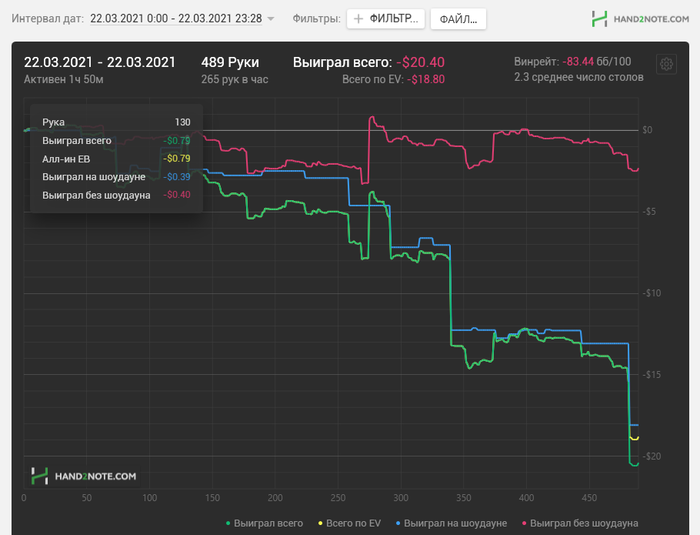700x535 pixels.
Task: Click the tooltip Выиграл на шоудауне value -$0.39
Action: click(x=177, y=177)
